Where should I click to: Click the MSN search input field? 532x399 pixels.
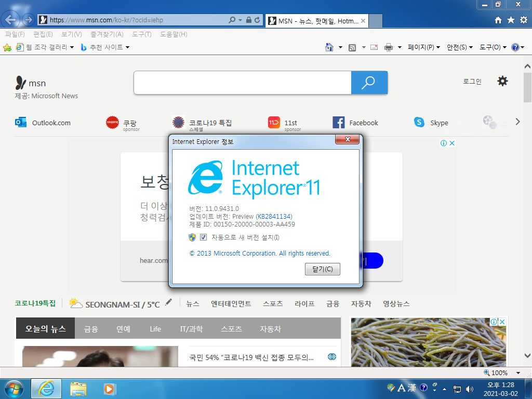pos(243,83)
